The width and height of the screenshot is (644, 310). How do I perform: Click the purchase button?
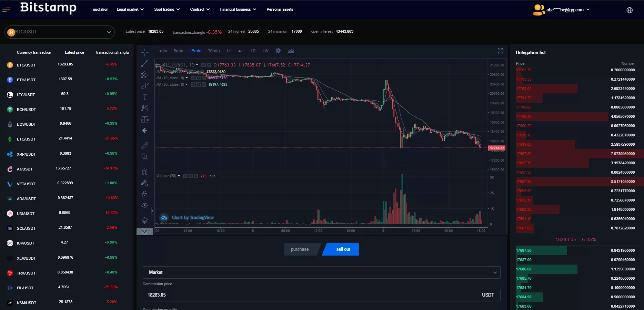(300, 249)
